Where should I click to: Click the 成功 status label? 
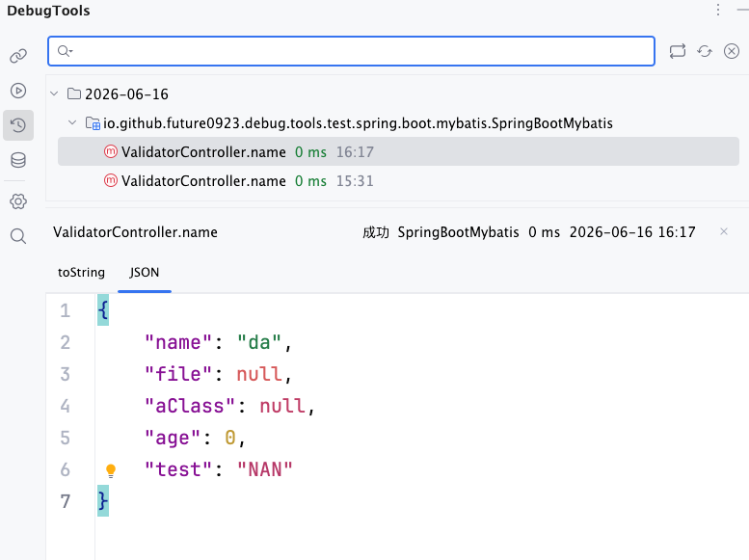[375, 232]
